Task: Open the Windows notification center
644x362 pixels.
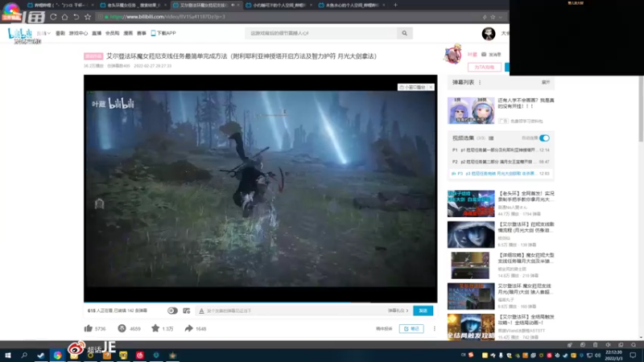Action: pyautogui.click(x=633, y=355)
